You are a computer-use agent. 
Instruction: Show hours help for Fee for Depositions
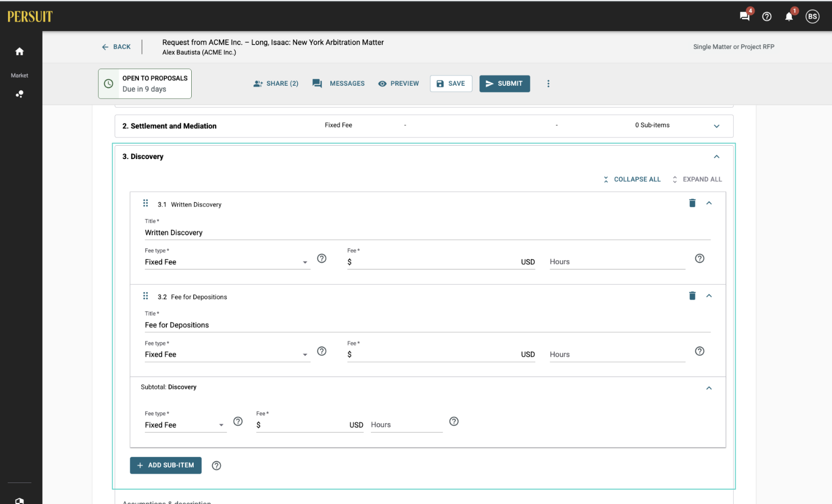pyautogui.click(x=700, y=351)
